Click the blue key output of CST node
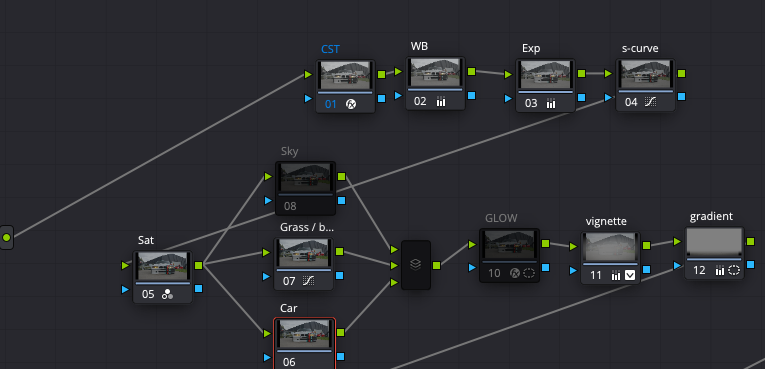 (x=382, y=99)
